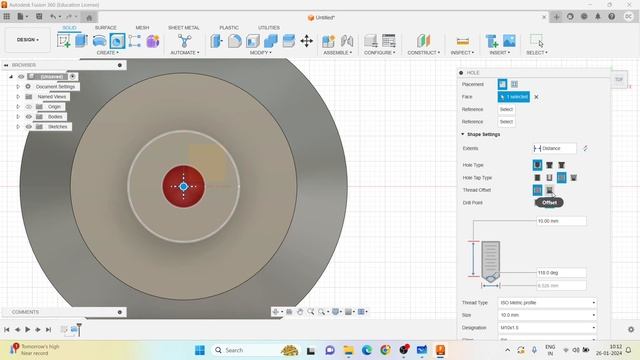Image resolution: width=640 pixels, height=360 pixels.
Task: Click the Insert Canvas image icon
Action: coord(509,41)
